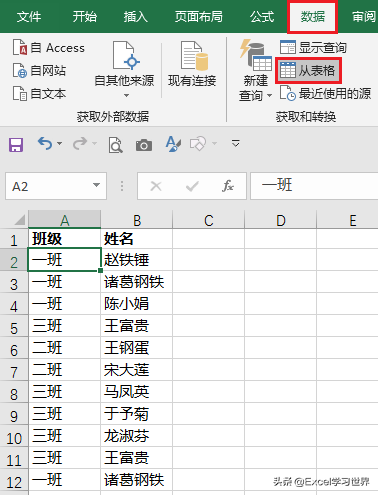Expand the redo history arrow
Viewport: 378px width, 495px height.
pos(94,144)
